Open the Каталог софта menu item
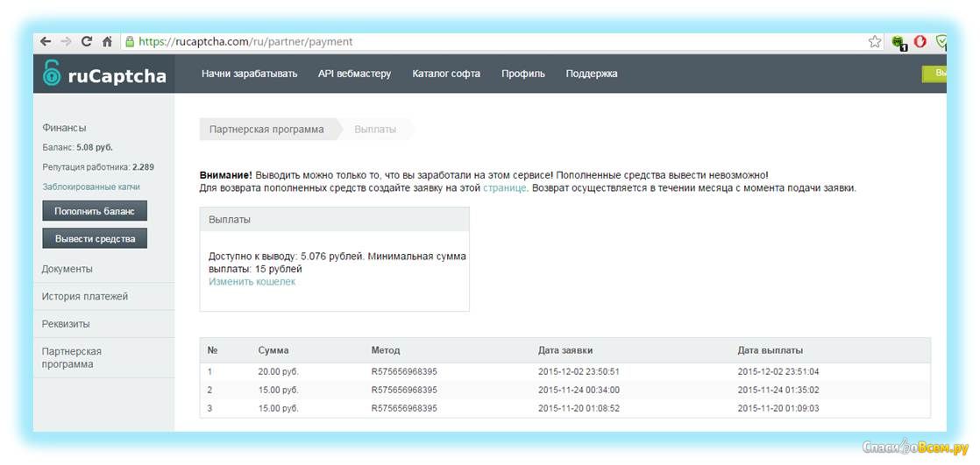Screen dimensions: 980x465 446,74
